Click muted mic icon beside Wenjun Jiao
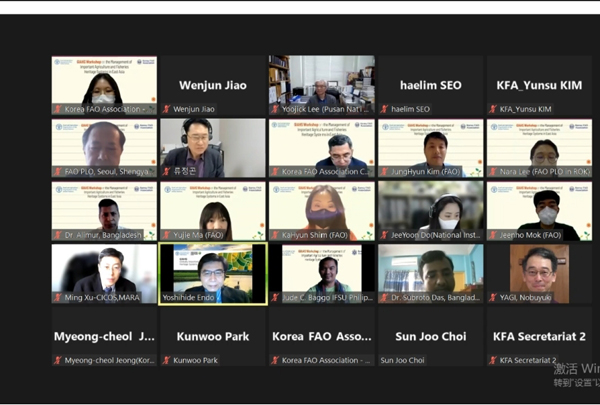Screen dimensions: 600x405 (166, 109)
